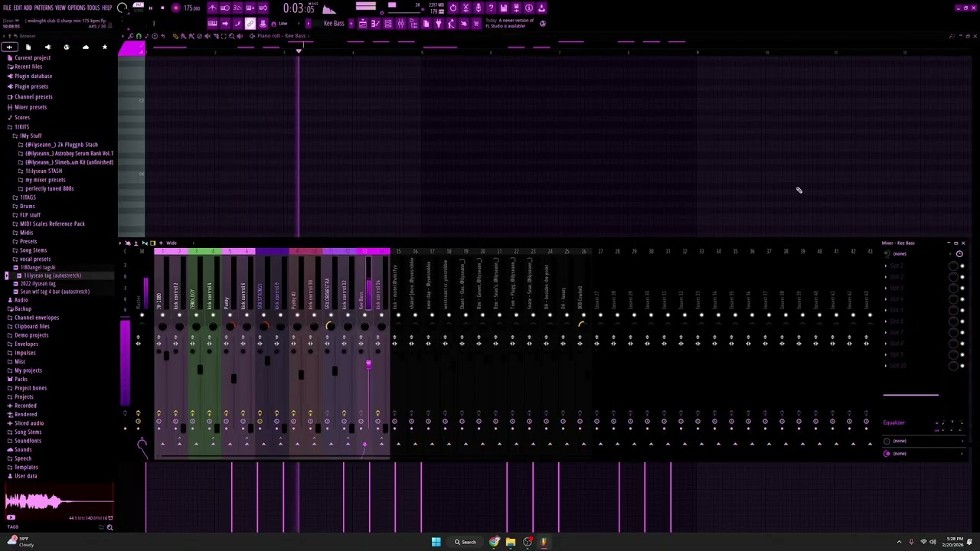Select the "1!ilysean tag (autostretch)" browser file
The height and width of the screenshot is (551, 980).
pyautogui.click(x=52, y=275)
